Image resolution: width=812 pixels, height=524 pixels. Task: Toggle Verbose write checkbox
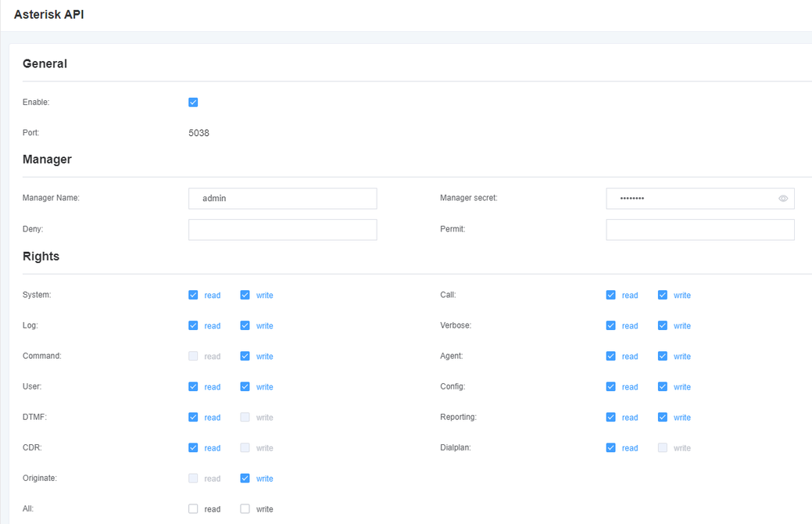click(663, 325)
